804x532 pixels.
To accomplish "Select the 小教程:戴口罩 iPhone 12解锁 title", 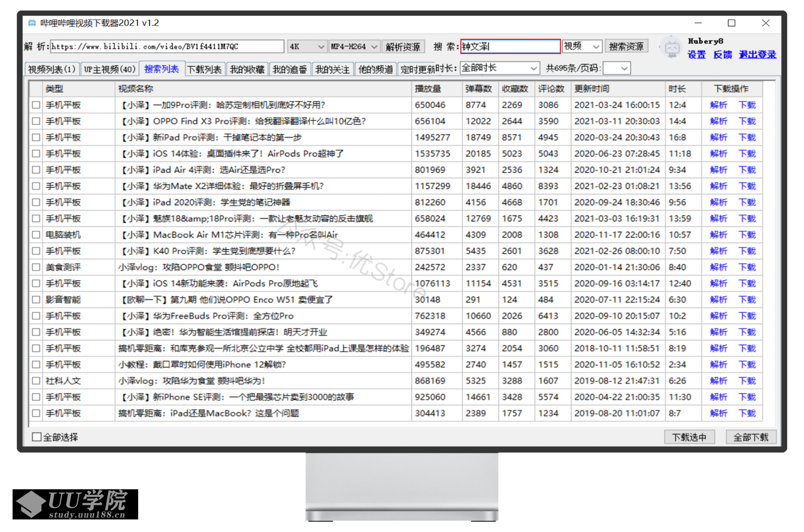I will (x=202, y=364).
